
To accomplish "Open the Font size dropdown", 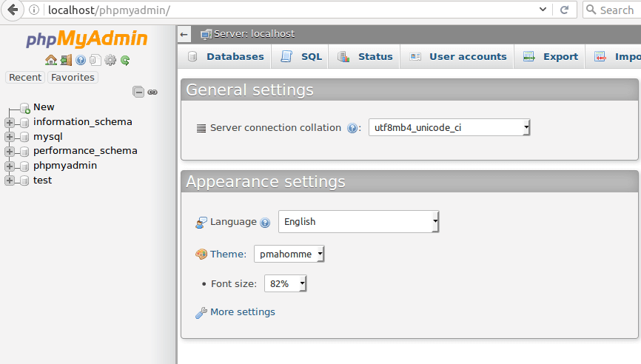I will click(x=285, y=283).
